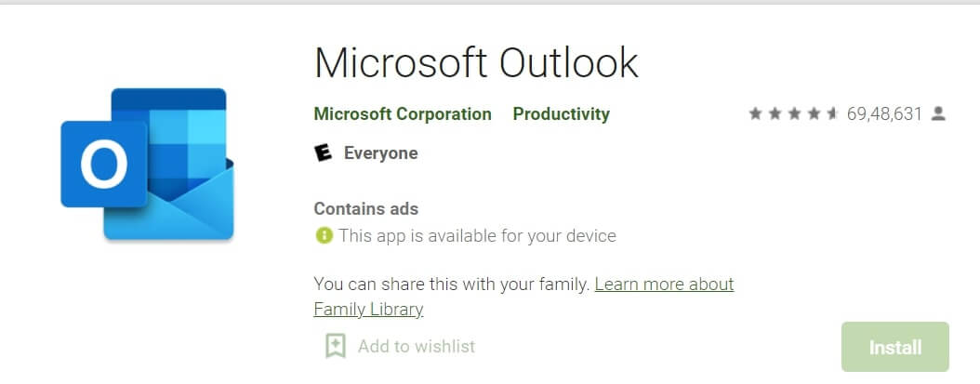This screenshot has height=384, width=980.
Task: Click the green info circle icon
Action: click(x=324, y=235)
